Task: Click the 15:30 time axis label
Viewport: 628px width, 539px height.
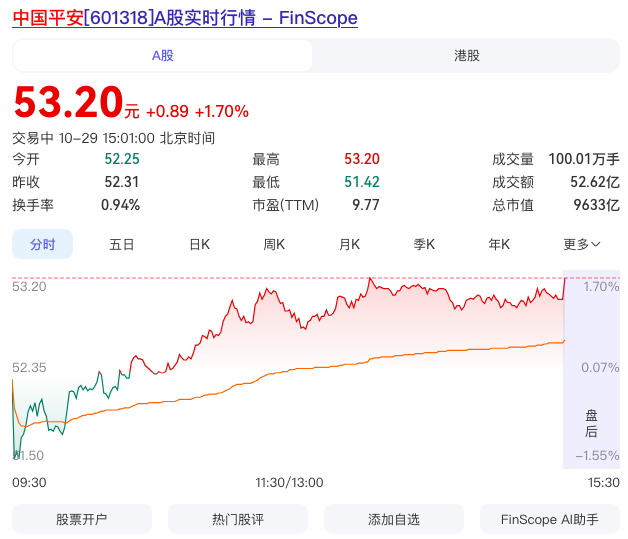Action: click(x=604, y=483)
